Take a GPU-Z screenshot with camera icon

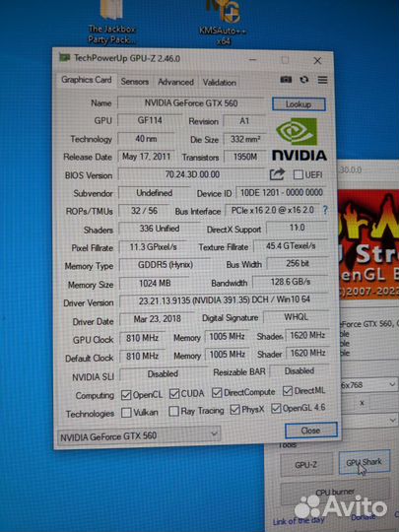point(286,80)
